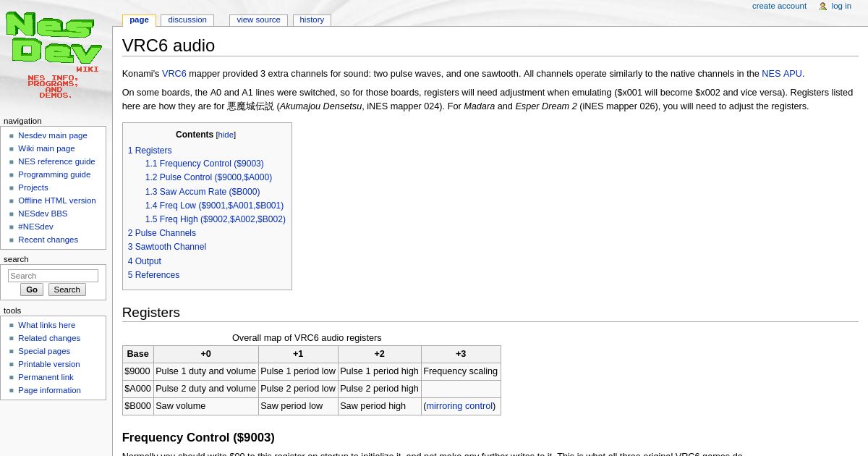This screenshot has height=456, width=868.
Task: Click the $9000 table cell
Action: (x=137, y=371)
